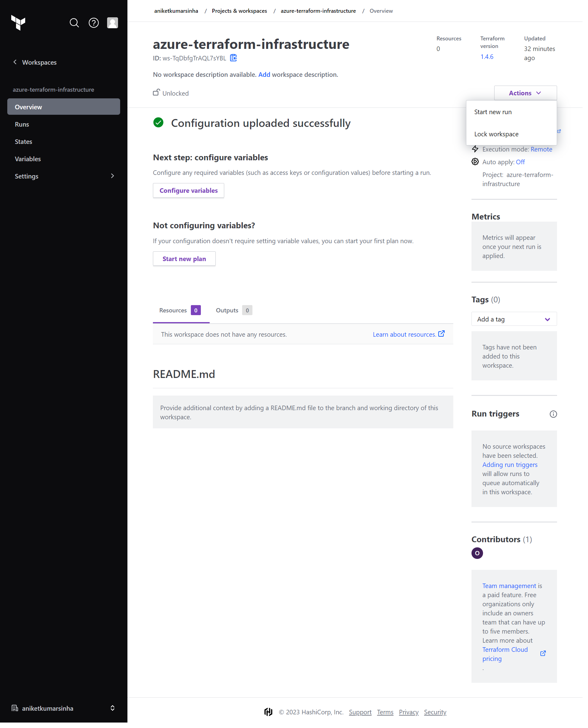Image resolution: width=588 pixels, height=728 pixels.
Task: Click the execution mode lightning icon
Action: coord(480,150)
